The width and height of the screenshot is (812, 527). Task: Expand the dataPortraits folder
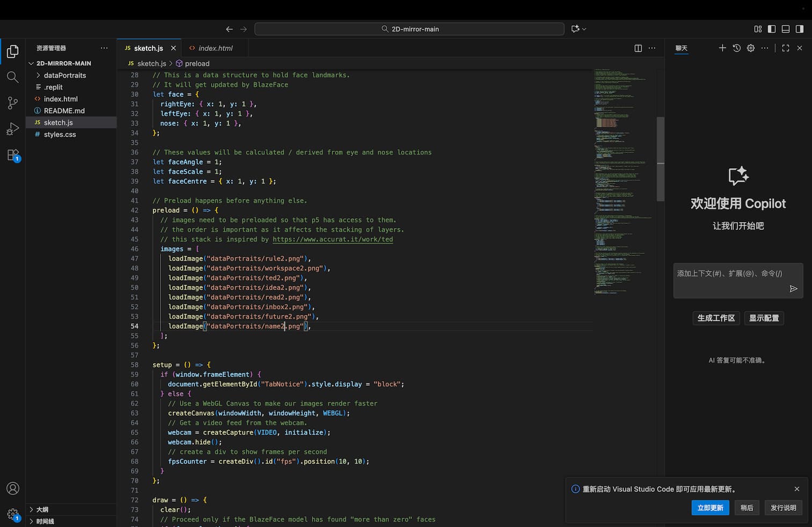pyautogui.click(x=64, y=76)
